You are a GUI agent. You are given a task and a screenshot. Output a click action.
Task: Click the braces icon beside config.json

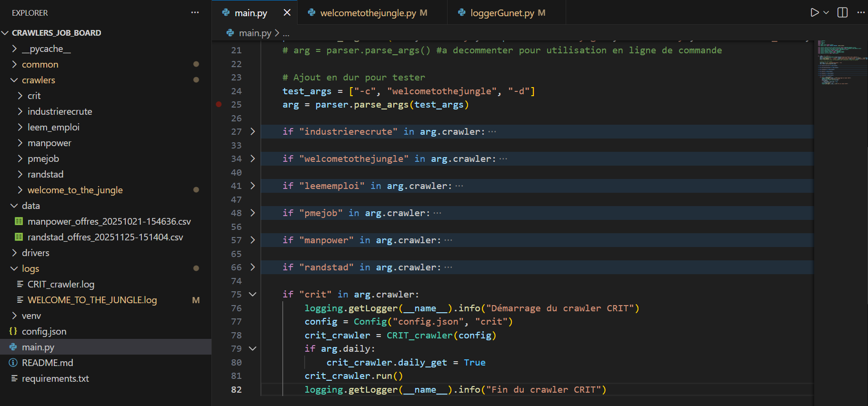coord(13,331)
